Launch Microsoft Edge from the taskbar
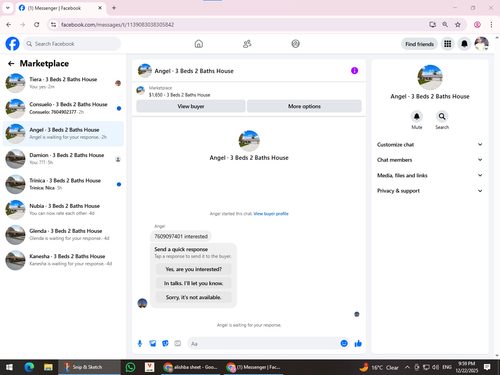Viewport: 500px width, 375px height. tap(29, 367)
